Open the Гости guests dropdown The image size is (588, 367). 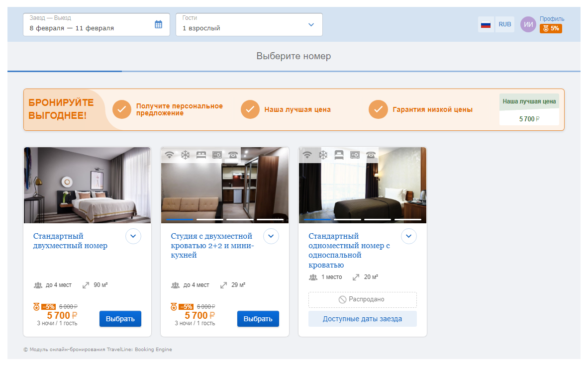pyautogui.click(x=249, y=25)
